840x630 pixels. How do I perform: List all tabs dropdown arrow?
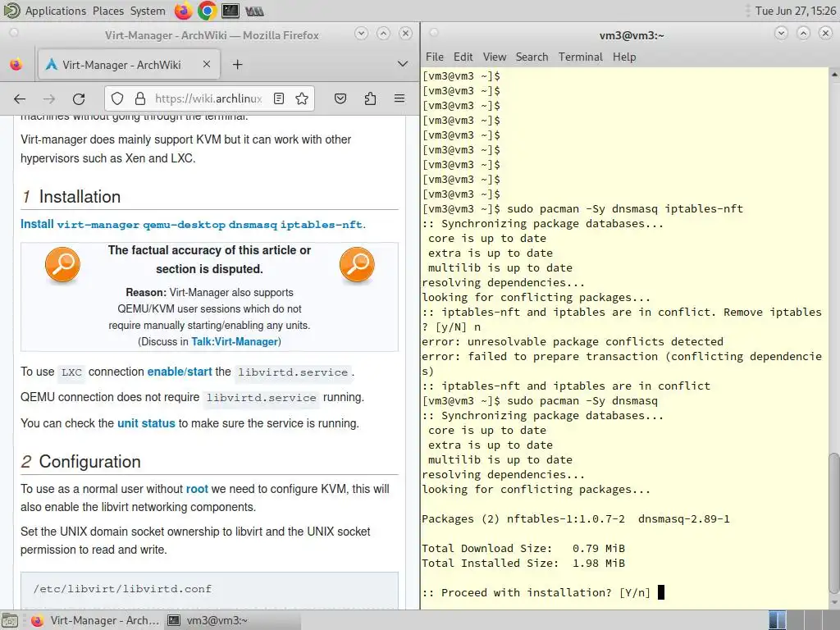402,64
